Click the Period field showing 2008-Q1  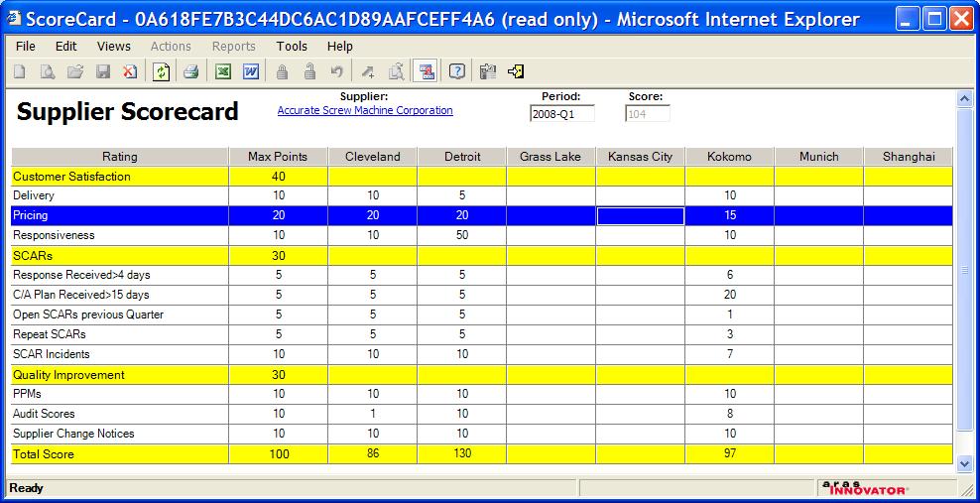(561, 114)
